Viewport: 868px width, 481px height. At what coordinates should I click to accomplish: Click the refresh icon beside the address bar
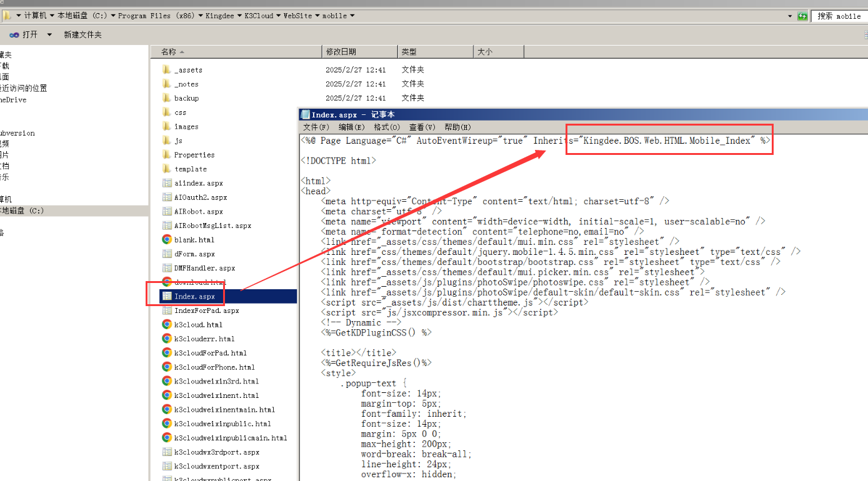(802, 16)
